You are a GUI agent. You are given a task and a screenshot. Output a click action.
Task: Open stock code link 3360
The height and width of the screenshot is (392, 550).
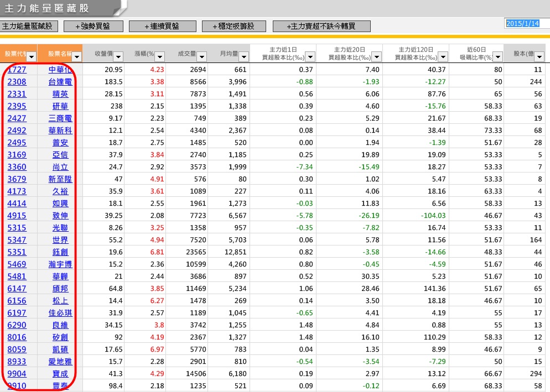coord(17,167)
